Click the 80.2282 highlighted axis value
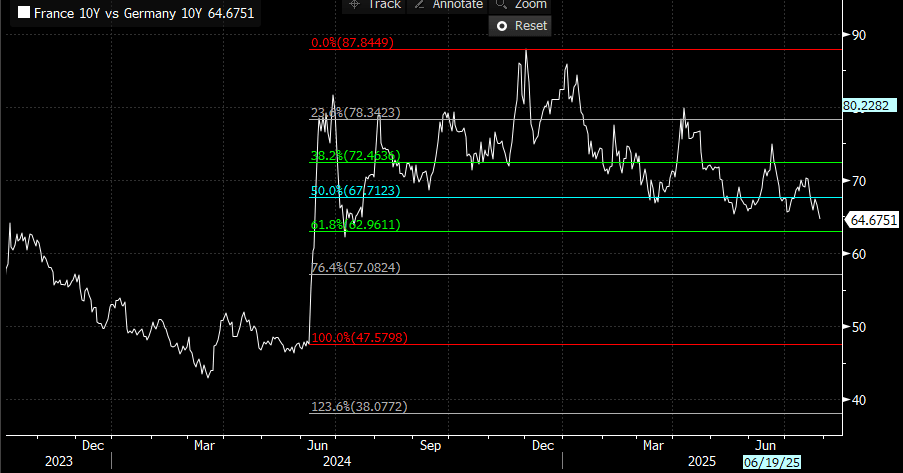This screenshot has width=903, height=473. coord(870,105)
